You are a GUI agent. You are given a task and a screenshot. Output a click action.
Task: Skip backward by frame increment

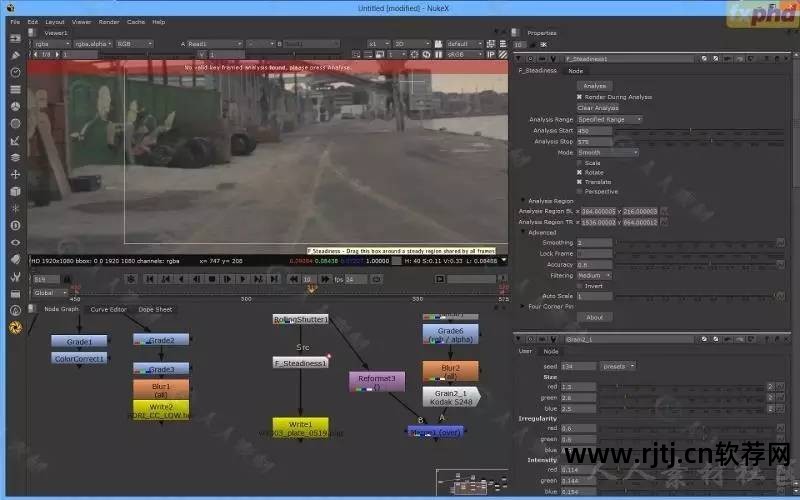pyautogui.click(x=293, y=279)
